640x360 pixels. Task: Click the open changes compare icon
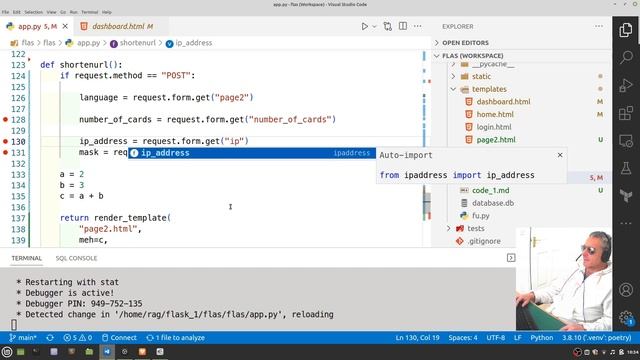click(388, 27)
